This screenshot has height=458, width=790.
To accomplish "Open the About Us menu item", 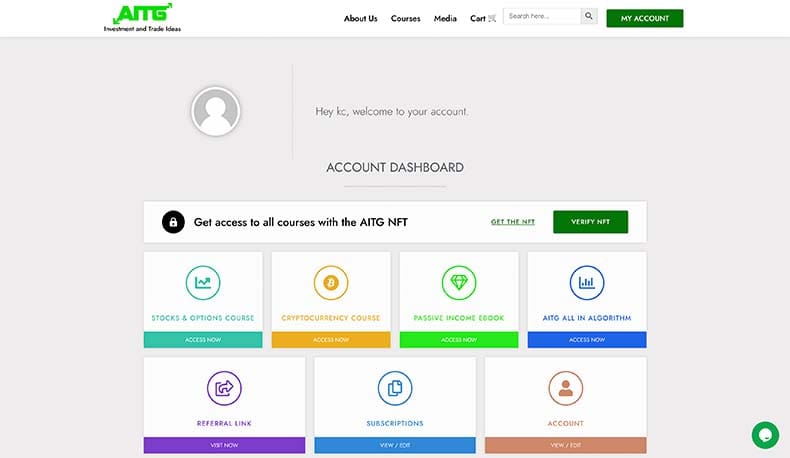I will coord(360,19).
